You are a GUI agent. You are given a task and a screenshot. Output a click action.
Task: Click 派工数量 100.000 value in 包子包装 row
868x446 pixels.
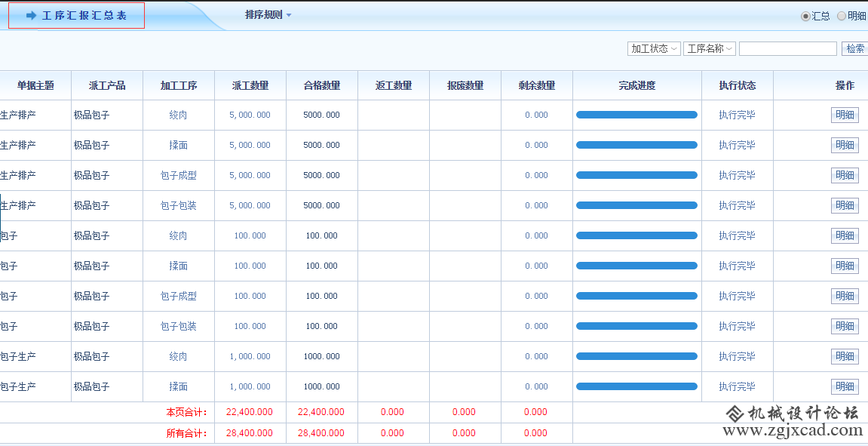[x=250, y=326]
